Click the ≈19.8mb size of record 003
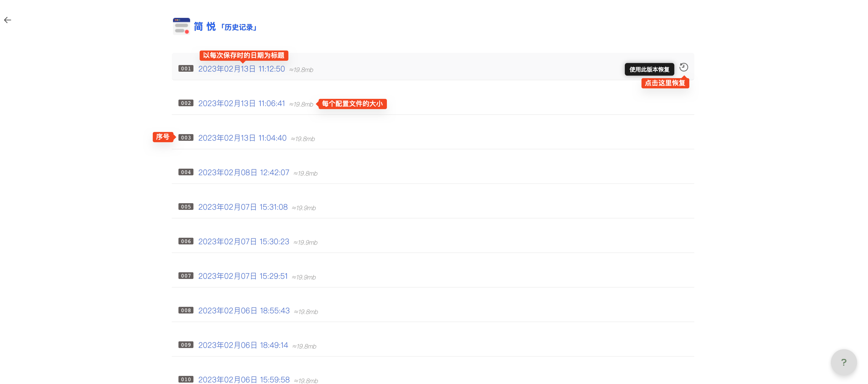 [x=303, y=139]
